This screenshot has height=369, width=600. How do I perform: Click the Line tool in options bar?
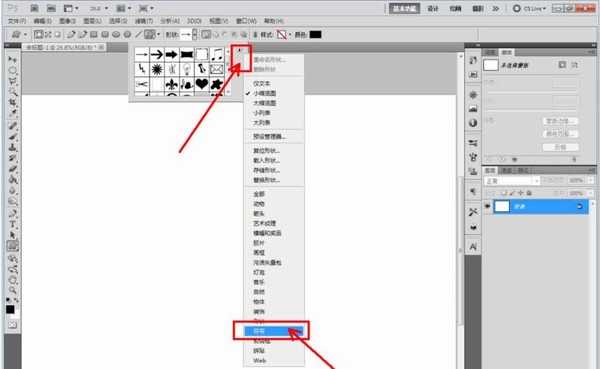[x=138, y=35]
